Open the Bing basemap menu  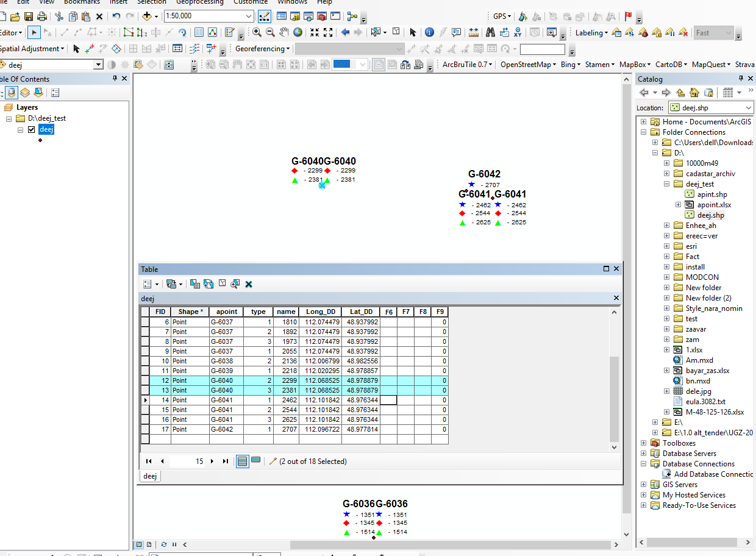(571, 64)
